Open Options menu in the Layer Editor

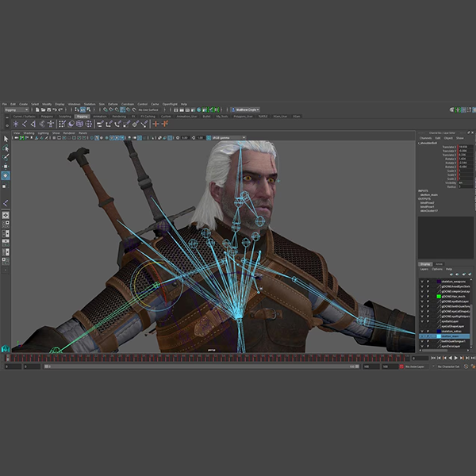coord(437,269)
